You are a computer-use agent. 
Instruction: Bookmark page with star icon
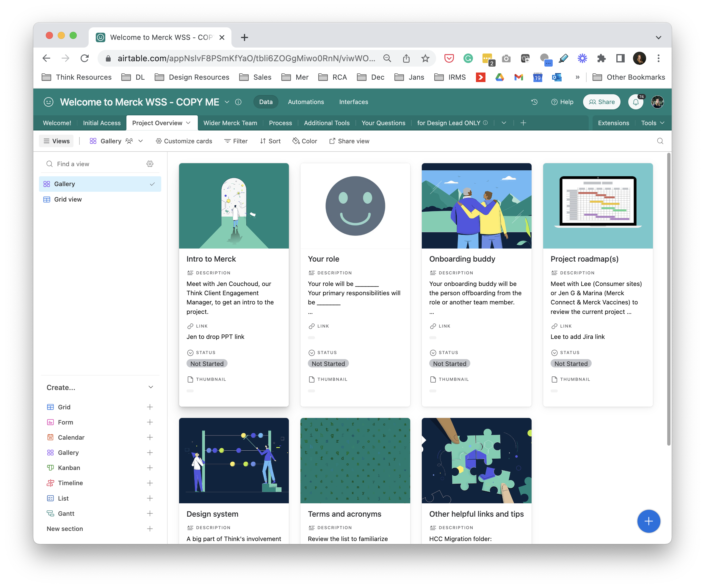point(425,58)
